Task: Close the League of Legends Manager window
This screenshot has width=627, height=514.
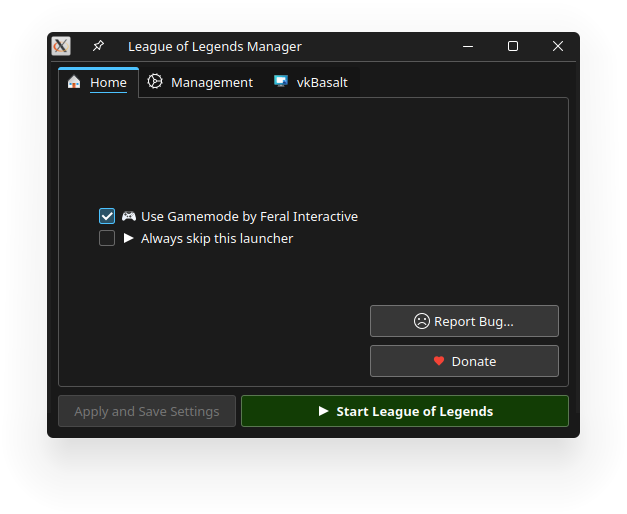Action: point(558,46)
